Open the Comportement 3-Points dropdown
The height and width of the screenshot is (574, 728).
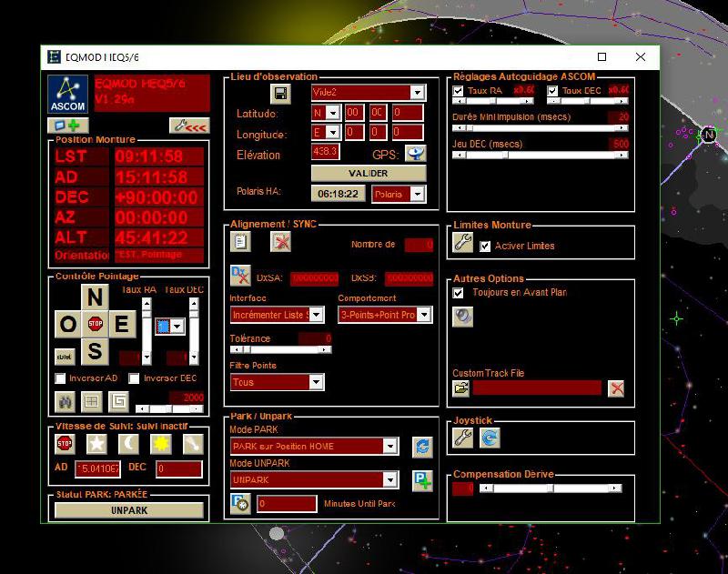(424, 315)
